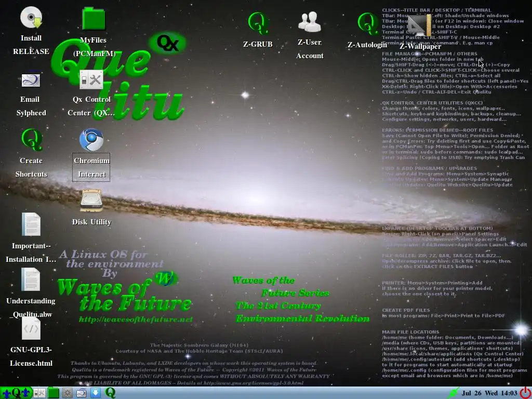Open the Create Shortcuts desktop icon

coord(32,139)
